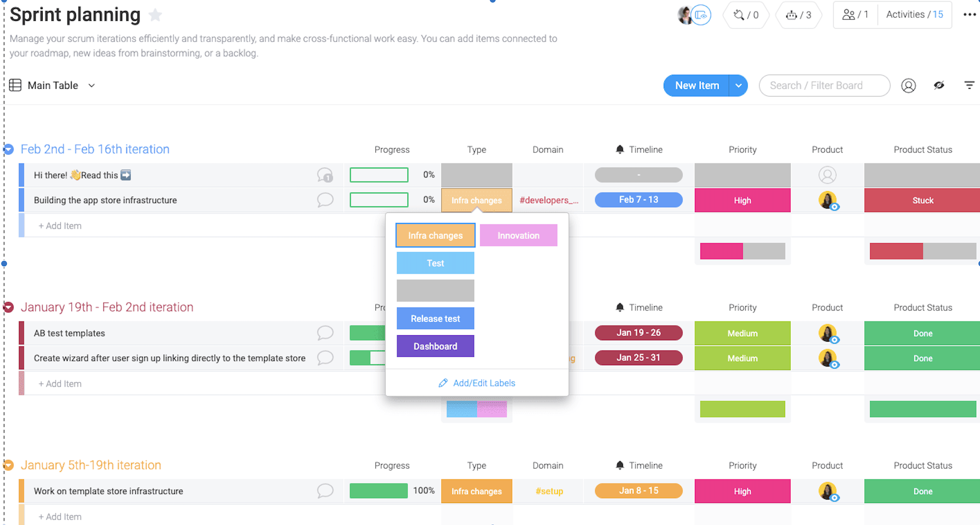Collapse January 19th - Feb 2nd iteration group

tap(8, 307)
